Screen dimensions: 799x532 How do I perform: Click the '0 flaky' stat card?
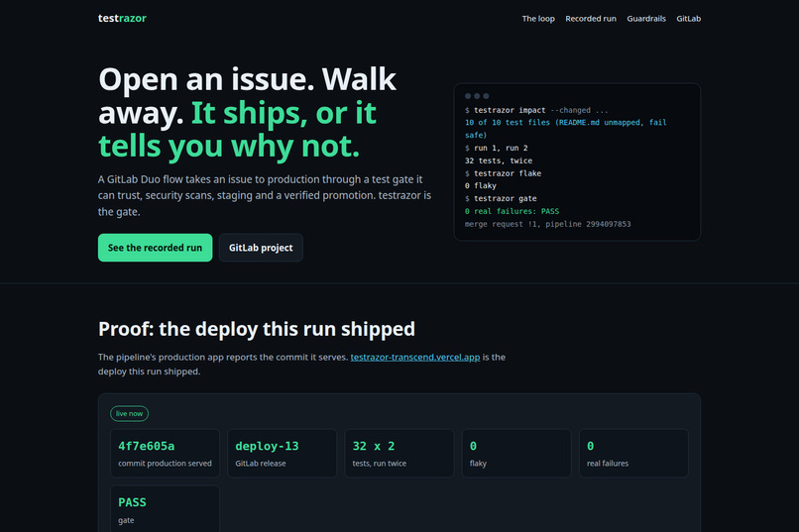click(516, 453)
